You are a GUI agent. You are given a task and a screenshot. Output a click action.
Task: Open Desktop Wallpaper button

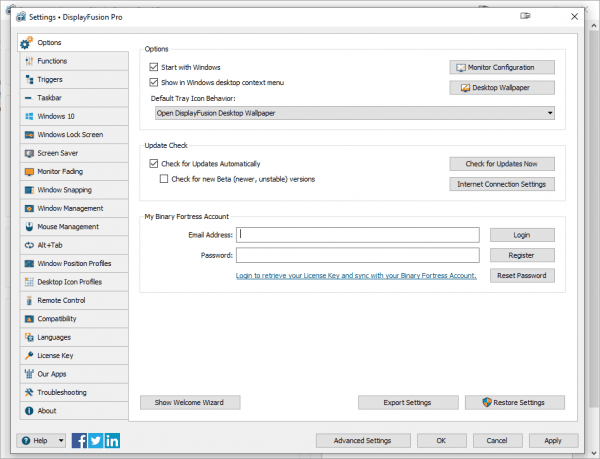pos(502,88)
